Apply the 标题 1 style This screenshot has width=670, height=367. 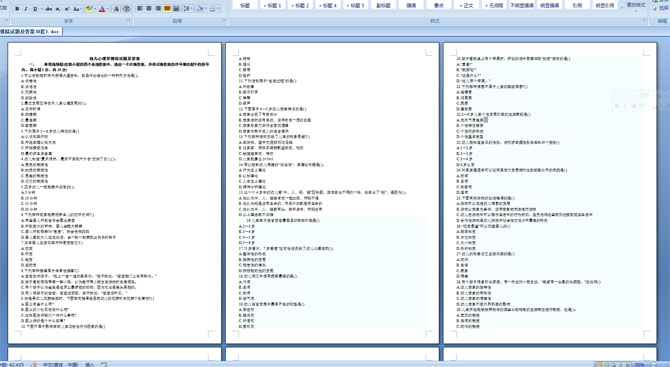point(273,5)
